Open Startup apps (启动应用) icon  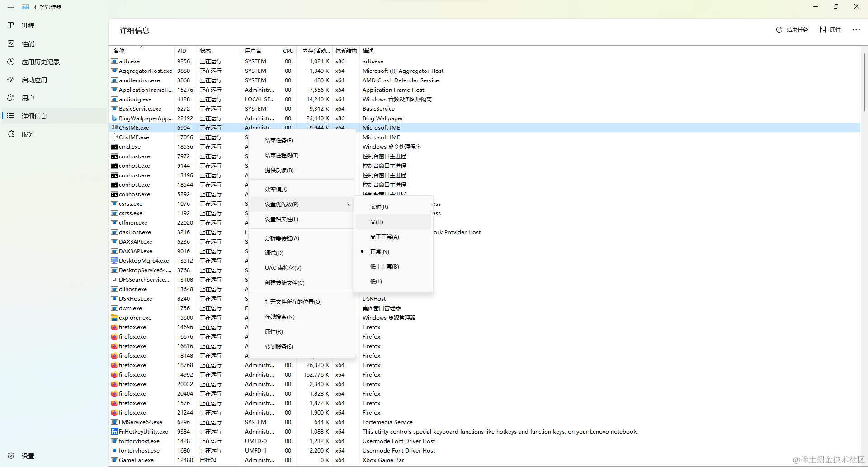(11, 80)
